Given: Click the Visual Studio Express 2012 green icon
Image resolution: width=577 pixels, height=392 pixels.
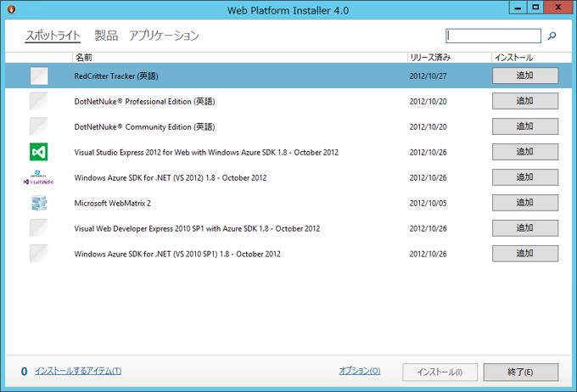Looking at the screenshot, I should [x=39, y=152].
